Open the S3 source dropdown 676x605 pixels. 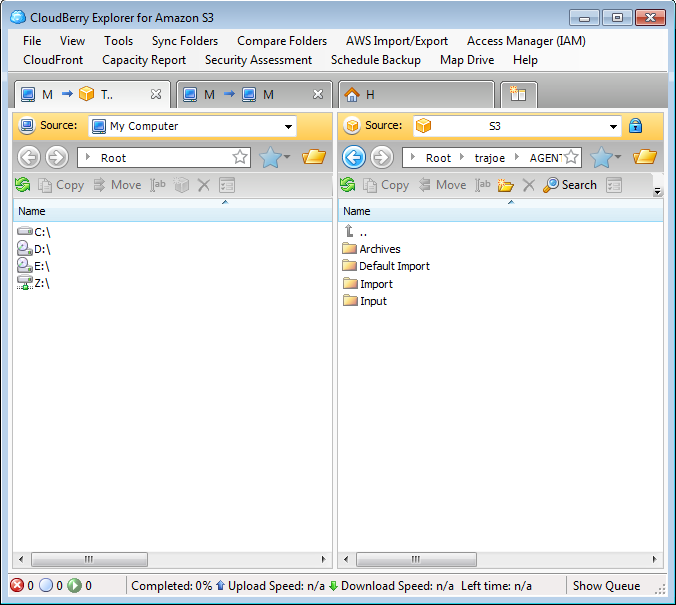pos(613,126)
